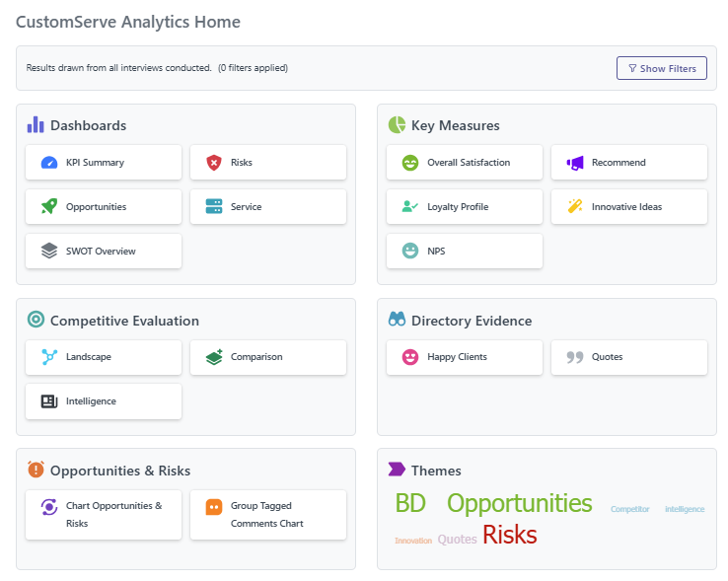Click the Quotes quotation mark icon
The image size is (728, 581).
point(575,357)
